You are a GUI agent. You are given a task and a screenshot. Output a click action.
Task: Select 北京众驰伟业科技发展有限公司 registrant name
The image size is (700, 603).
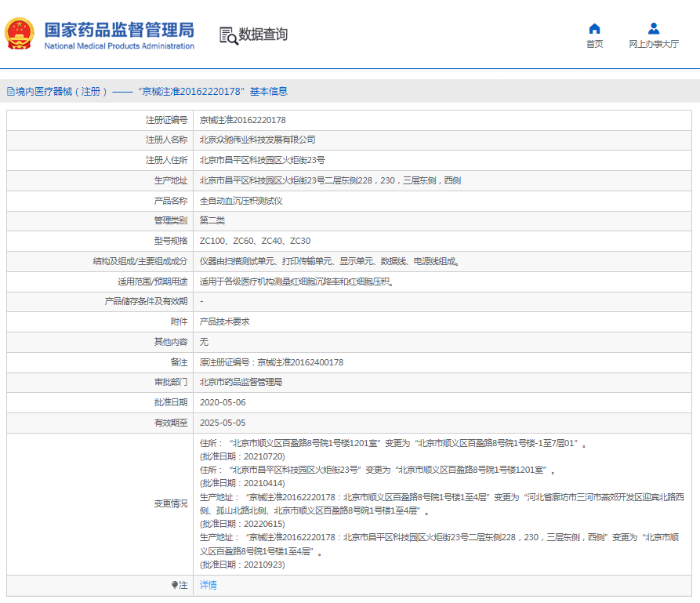click(x=258, y=140)
